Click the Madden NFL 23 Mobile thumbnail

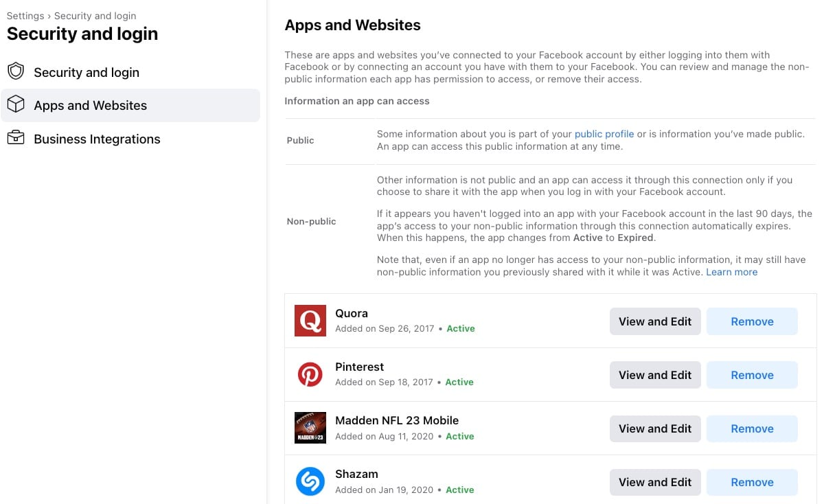point(310,428)
